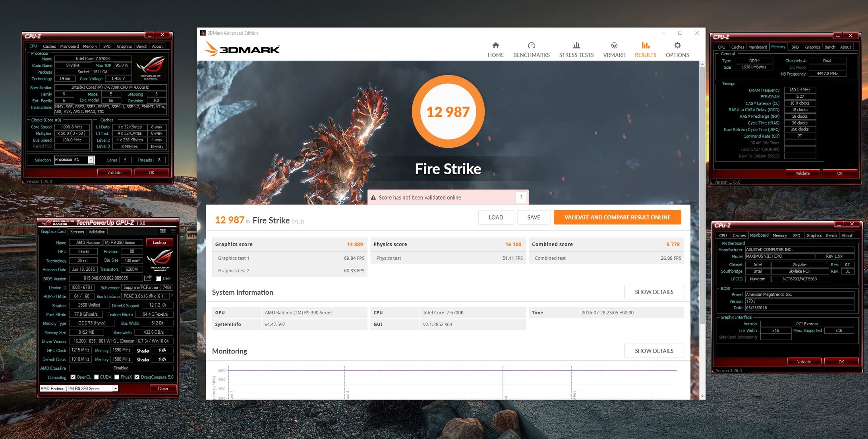Click the BIOS Version field in GPU-Z
The width and height of the screenshot is (868, 439).
coord(106,278)
